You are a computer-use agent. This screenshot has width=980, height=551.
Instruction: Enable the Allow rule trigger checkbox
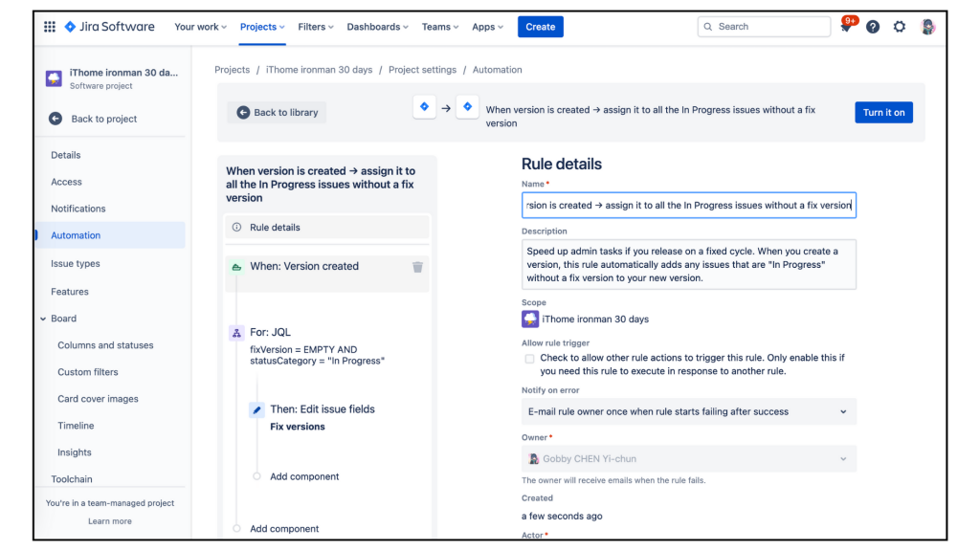click(530, 359)
